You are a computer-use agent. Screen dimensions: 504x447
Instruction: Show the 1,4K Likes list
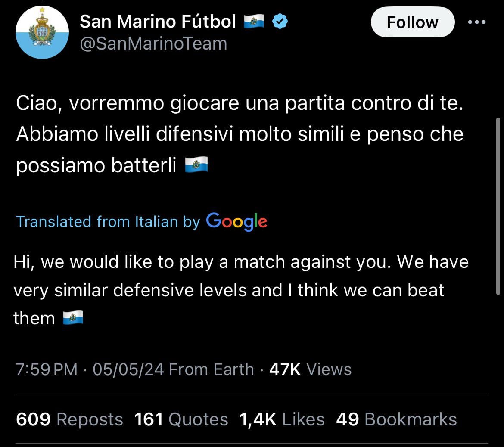(x=282, y=419)
